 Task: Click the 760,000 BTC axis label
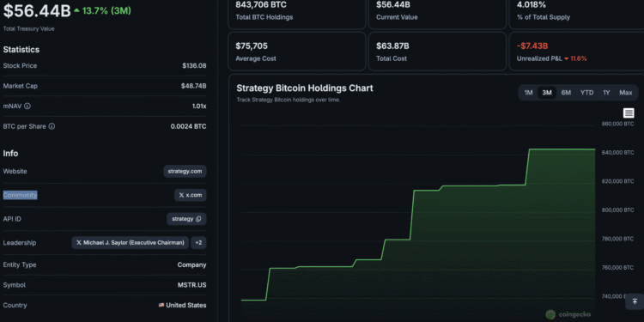[617, 267]
